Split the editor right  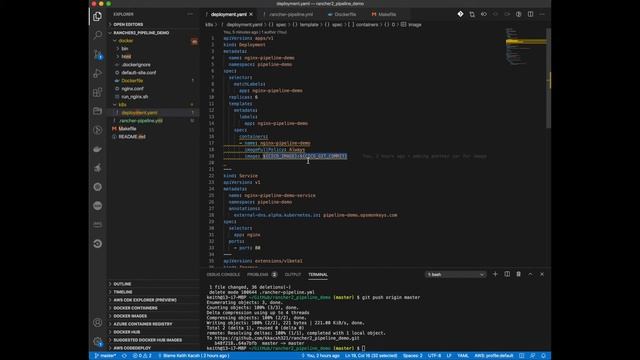click(530, 14)
